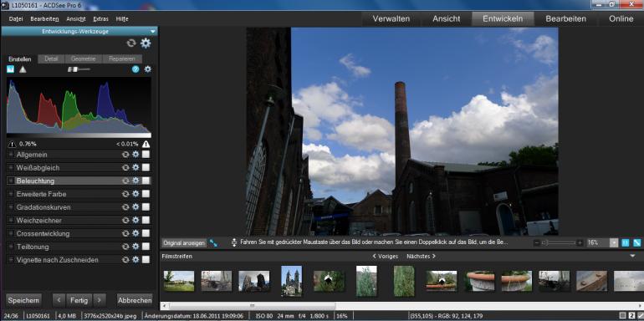The image size is (644, 321).
Task: Enable the Weißabgleich checkbox
Action: point(146,168)
